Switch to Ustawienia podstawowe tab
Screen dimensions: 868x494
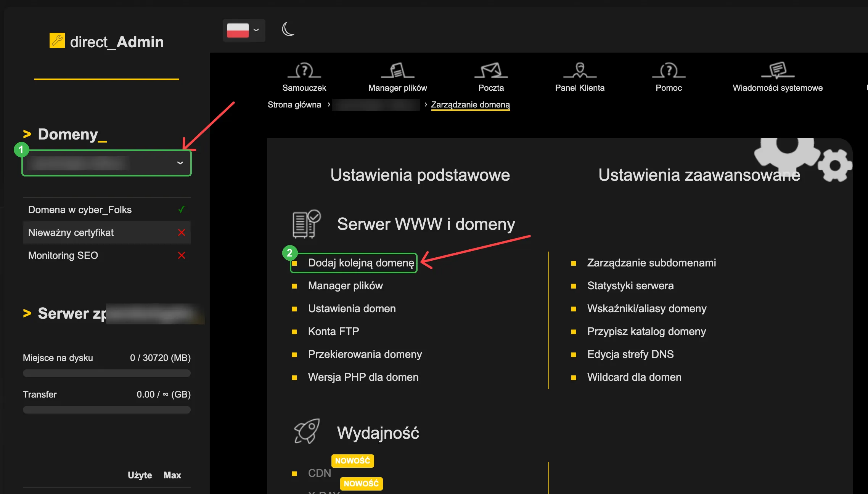(x=420, y=175)
